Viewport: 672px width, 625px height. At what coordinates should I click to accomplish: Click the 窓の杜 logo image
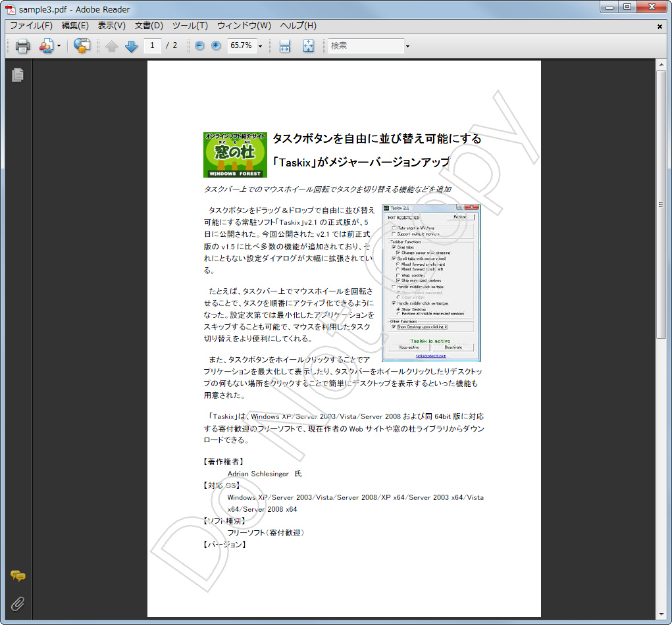[x=235, y=155]
